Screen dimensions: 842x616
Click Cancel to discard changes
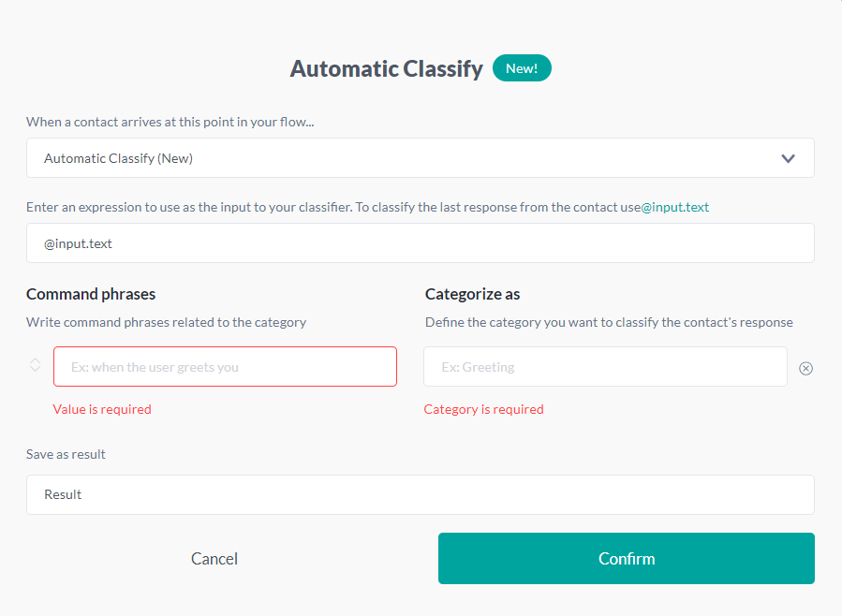pyautogui.click(x=214, y=558)
